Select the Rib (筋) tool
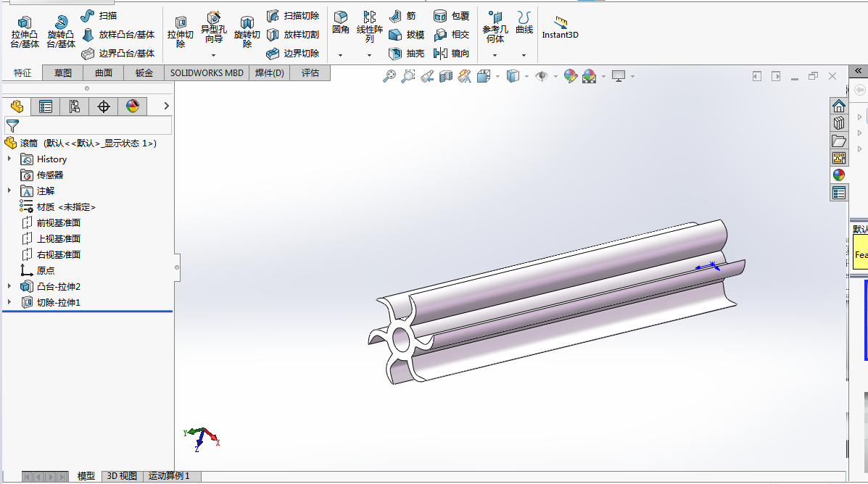Image resolution: width=868 pixels, height=484 pixels. [x=402, y=16]
